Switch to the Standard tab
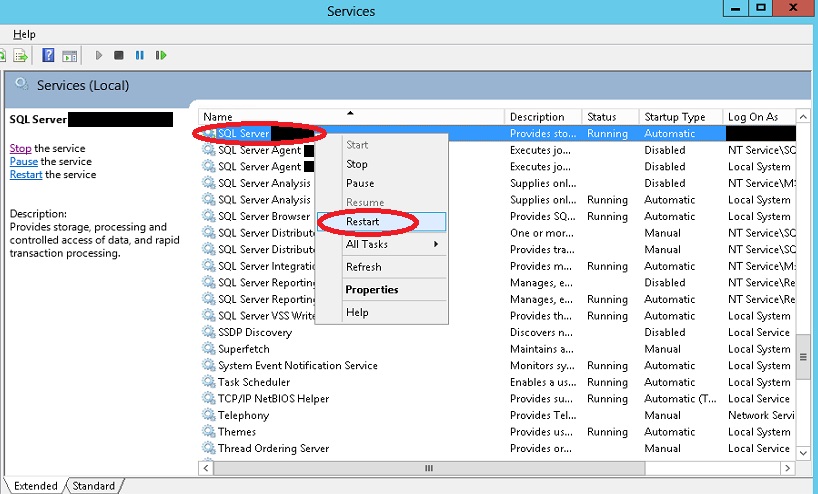The image size is (818, 494). (93, 486)
